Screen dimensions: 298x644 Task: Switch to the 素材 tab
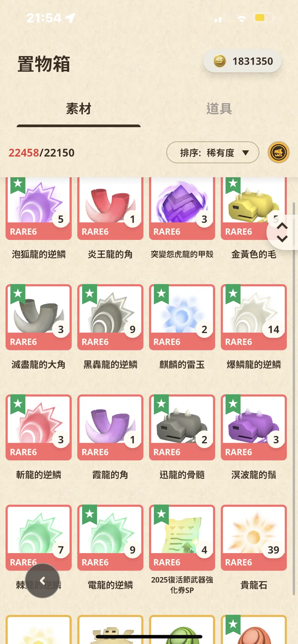78,109
